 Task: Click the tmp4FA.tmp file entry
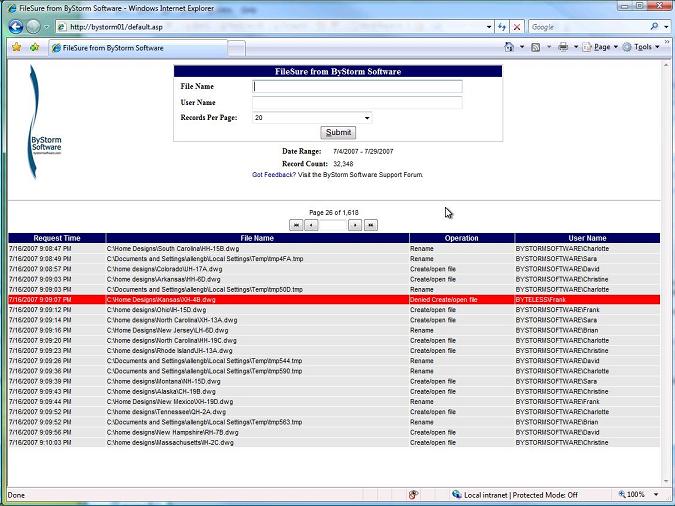[205, 259]
